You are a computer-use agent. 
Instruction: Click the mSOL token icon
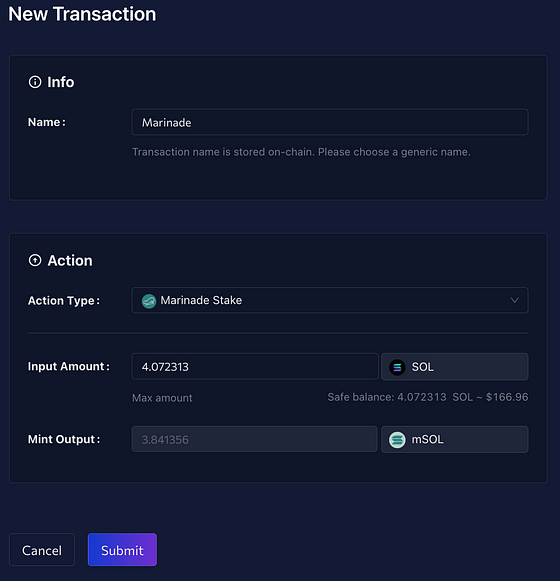click(x=397, y=440)
